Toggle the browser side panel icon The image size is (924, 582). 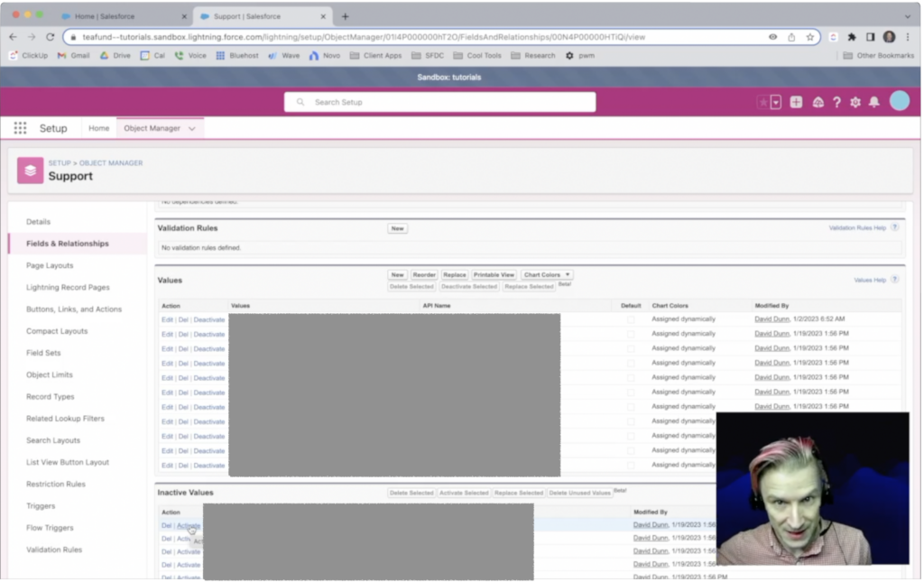coord(871,36)
